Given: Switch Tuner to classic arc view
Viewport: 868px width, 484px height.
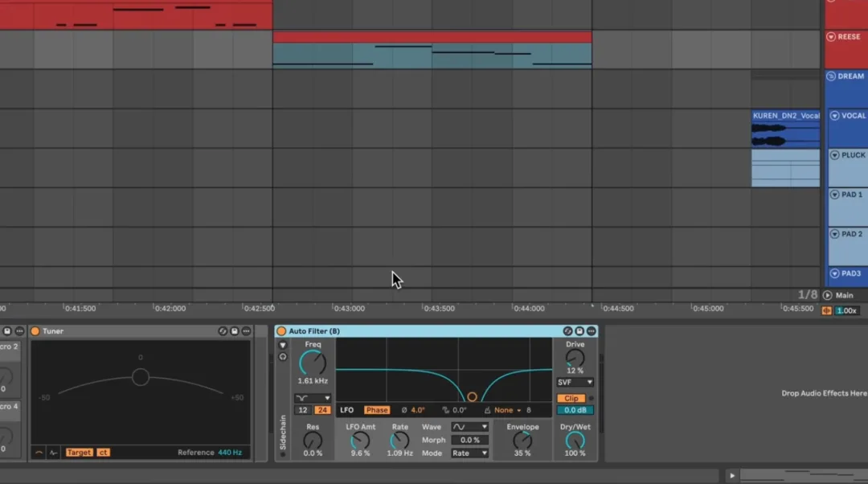Looking at the screenshot, I should point(39,453).
